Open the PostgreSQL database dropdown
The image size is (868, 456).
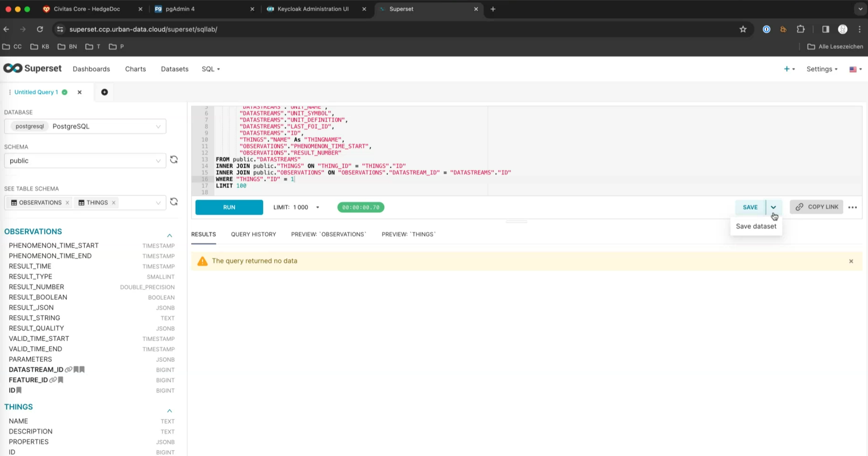[85, 126]
